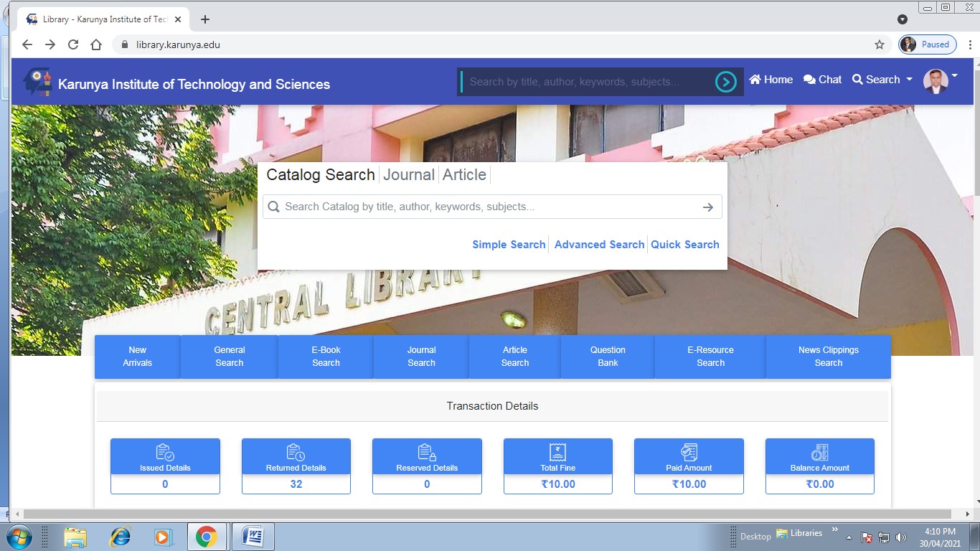The height and width of the screenshot is (551, 980).
Task: Click the Balance Amount value ₹0.00
Action: coord(820,484)
